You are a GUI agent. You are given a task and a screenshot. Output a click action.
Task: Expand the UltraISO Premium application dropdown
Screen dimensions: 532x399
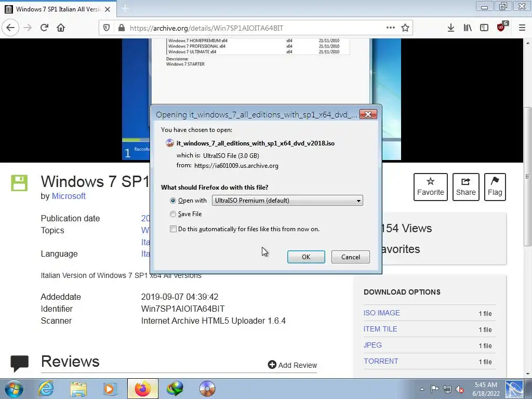[x=287, y=201]
